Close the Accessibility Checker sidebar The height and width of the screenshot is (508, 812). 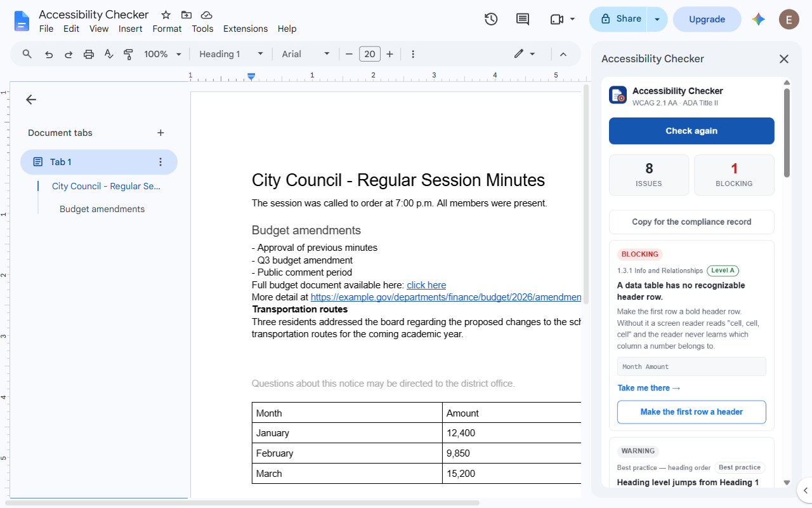[784, 58]
